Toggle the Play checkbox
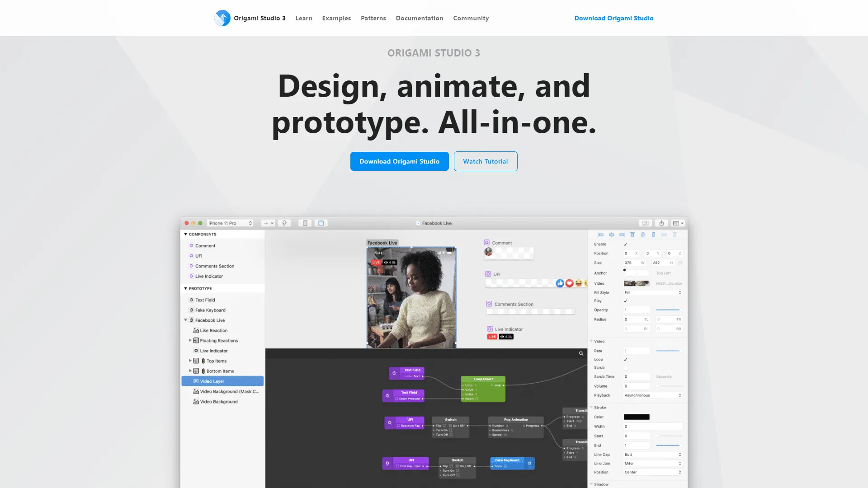Image resolution: width=868 pixels, height=488 pixels. point(626,301)
